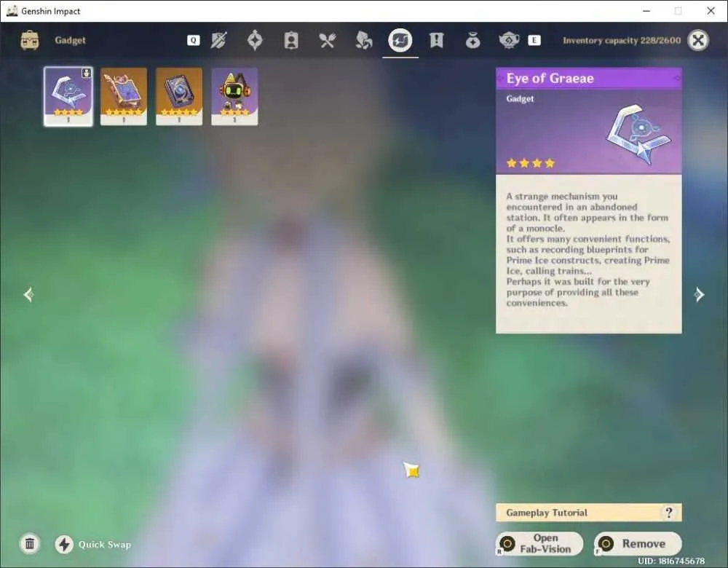Click the E next-tab key hint
The width and height of the screenshot is (728, 568).
[x=534, y=40]
